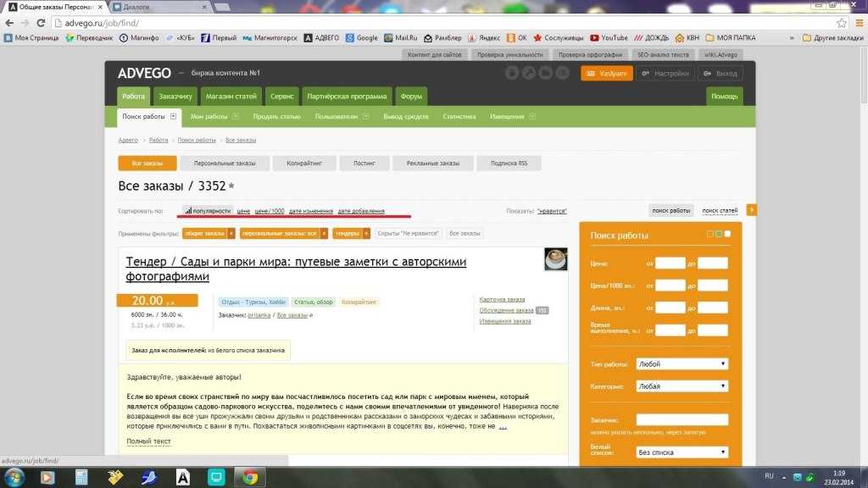Screen dimensions: 868x488
Task: Switch to the Диалоги browser tab
Action: point(159,7)
